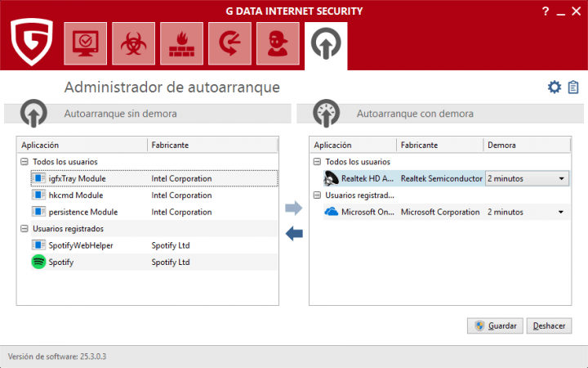
Task: Collapse Todos los usuarios in left list
Action: click(24, 161)
